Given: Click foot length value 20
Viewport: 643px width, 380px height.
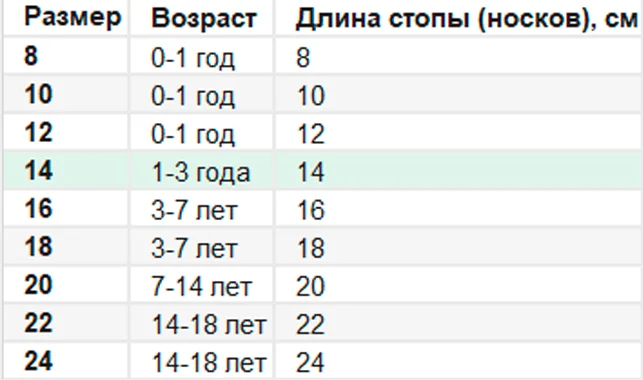Looking at the screenshot, I should tap(310, 287).
